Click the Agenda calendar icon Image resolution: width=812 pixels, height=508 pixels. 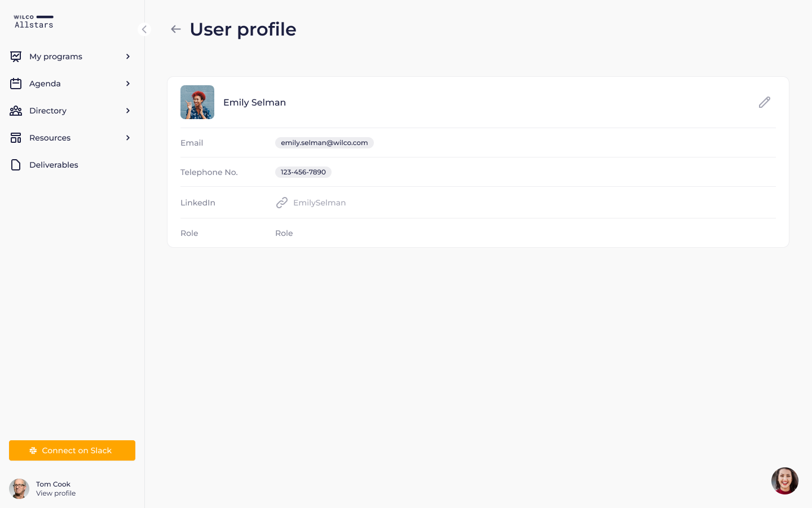16,84
